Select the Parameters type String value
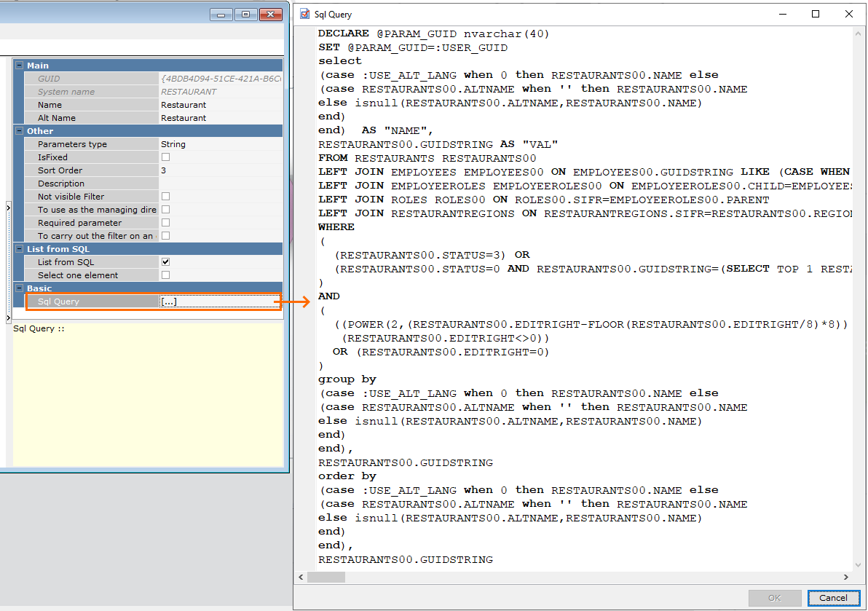868x611 pixels. (221, 144)
